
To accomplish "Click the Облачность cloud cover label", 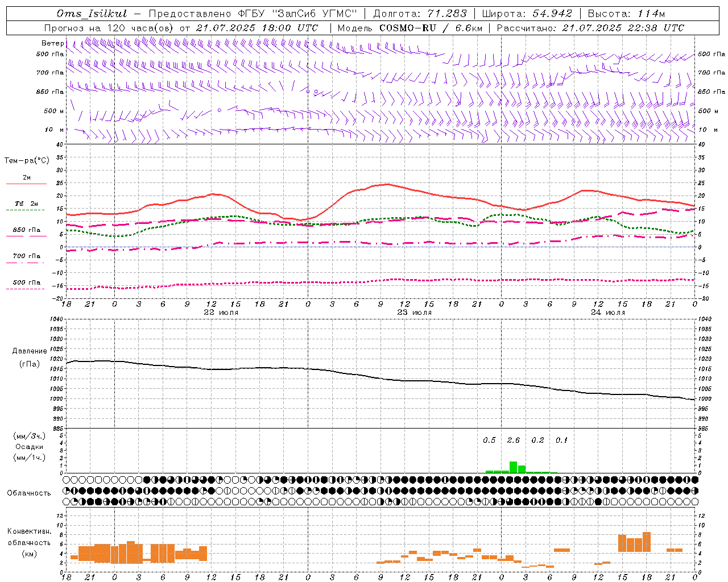I will click(29, 493).
